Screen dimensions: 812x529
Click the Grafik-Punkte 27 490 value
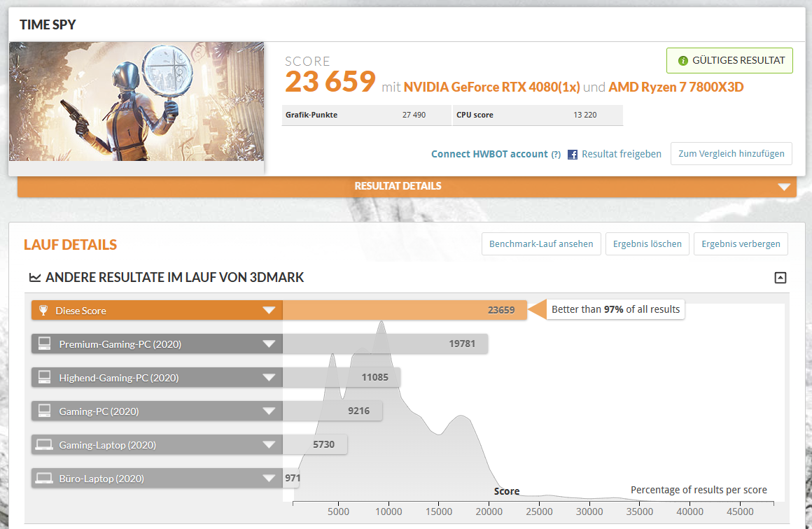pyautogui.click(x=414, y=115)
